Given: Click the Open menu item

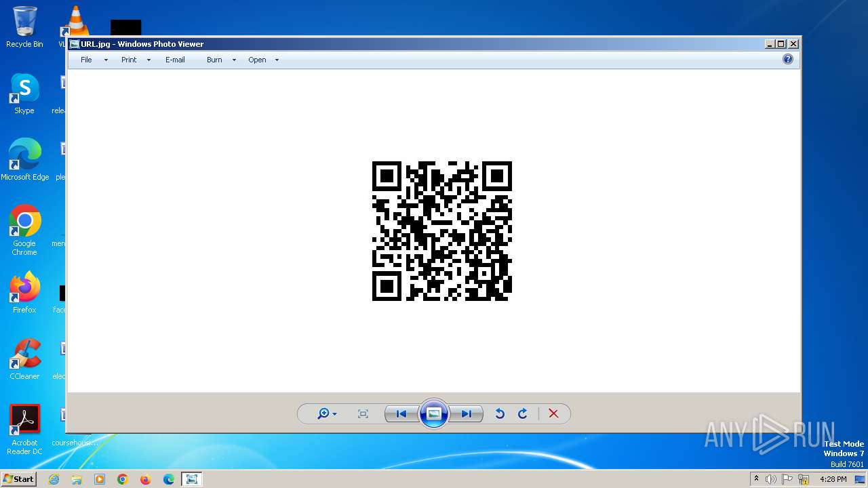Looking at the screenshot, I should (x=257, y=60).
